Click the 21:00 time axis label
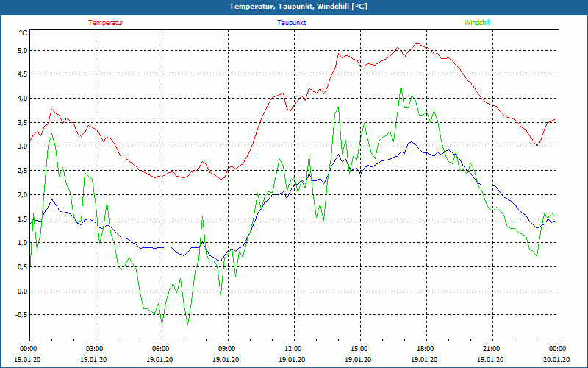Image resolution: width=588 pixels, height=368 pixels. [492, 349]
